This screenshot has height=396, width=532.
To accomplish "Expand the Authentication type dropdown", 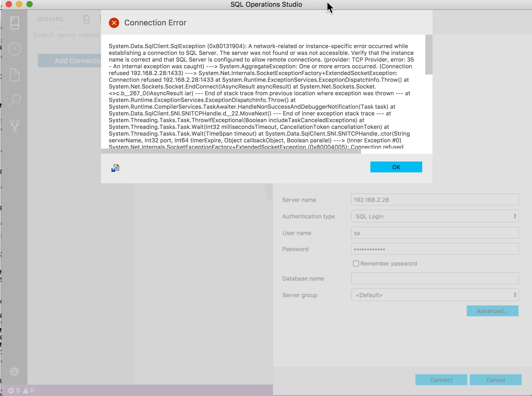I will [x=435, y=216].
